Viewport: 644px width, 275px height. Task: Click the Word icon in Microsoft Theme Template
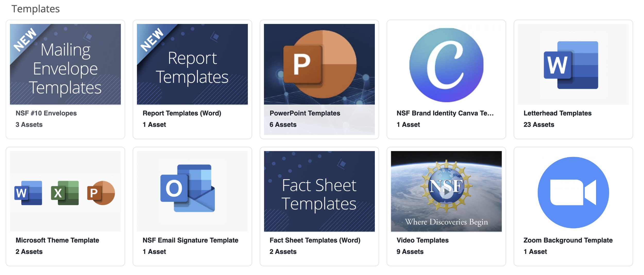[x=28, y=193]
